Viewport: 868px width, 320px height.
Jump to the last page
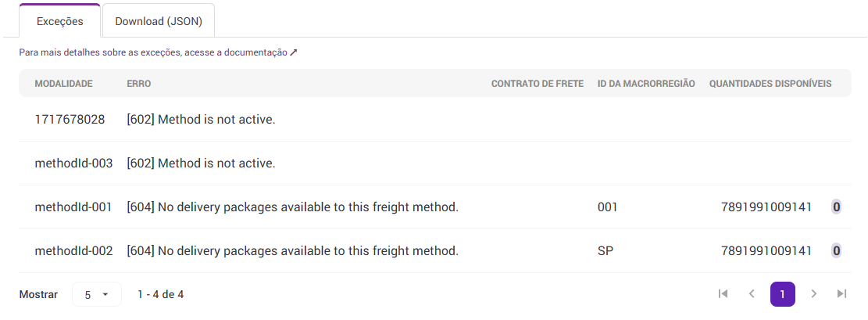tap(841, 293)
